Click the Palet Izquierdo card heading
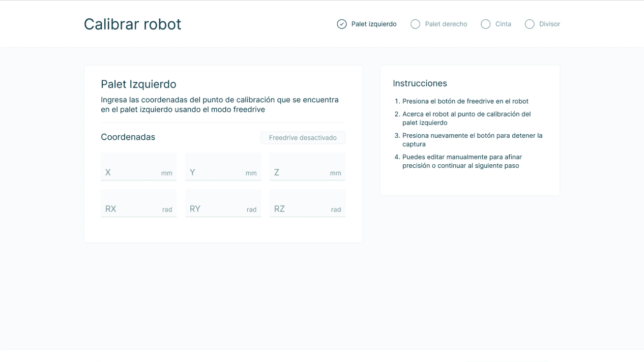 click(138, 84)
